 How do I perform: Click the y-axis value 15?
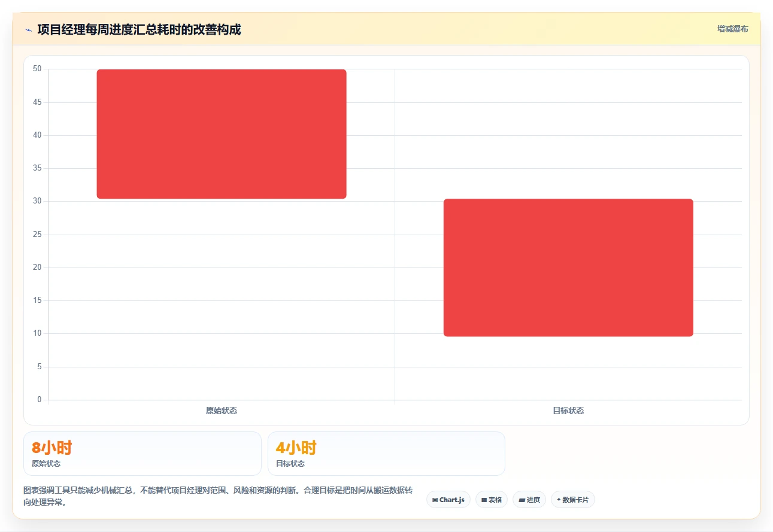pyautogui.click(x=37, y=300)
